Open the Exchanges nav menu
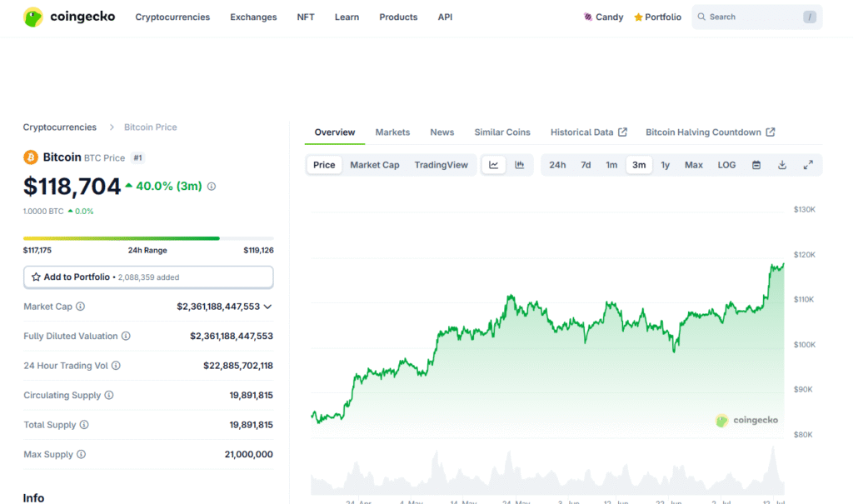 coord(253,17)
